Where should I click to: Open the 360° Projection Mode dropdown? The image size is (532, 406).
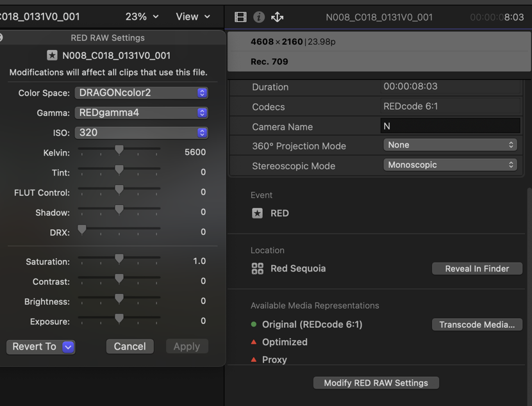[x=451, y=145]
